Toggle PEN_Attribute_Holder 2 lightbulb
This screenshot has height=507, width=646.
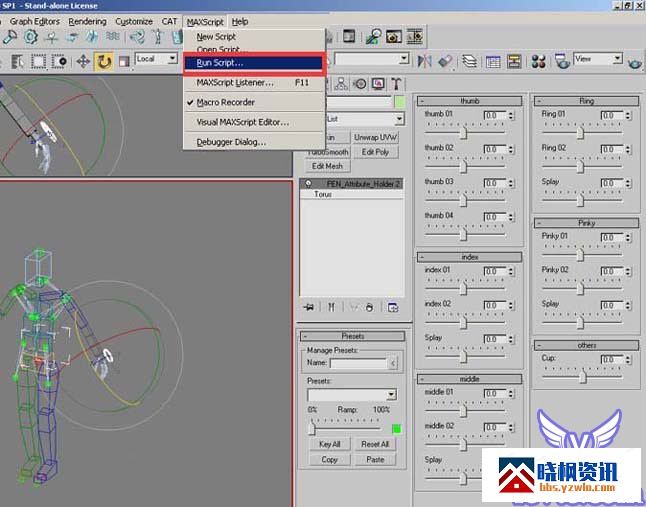tap(308, 184)
